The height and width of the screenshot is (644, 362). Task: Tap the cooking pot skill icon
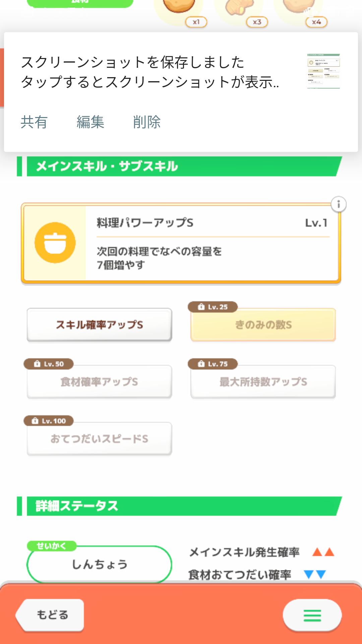(55, 243)
